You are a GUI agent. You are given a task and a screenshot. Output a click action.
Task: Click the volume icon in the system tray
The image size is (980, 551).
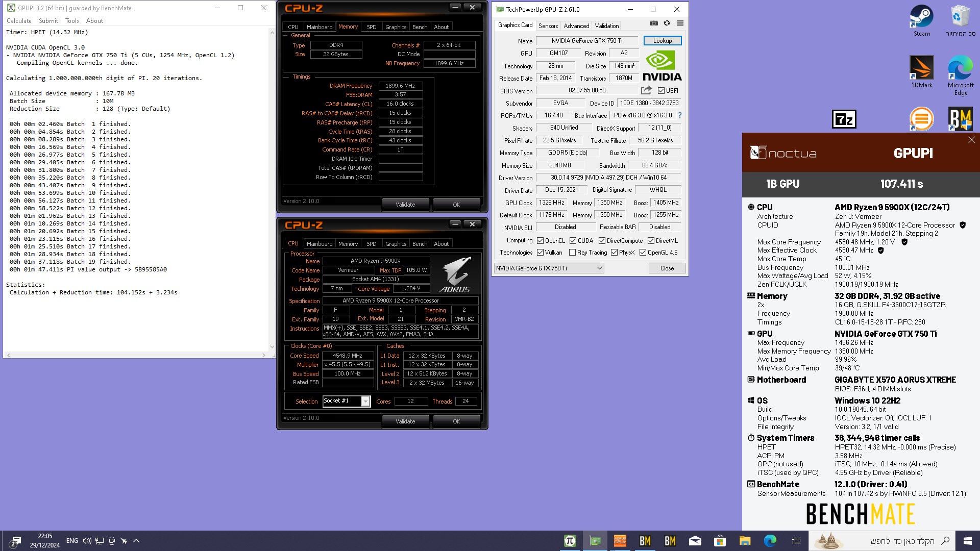[x=87, y=541]
